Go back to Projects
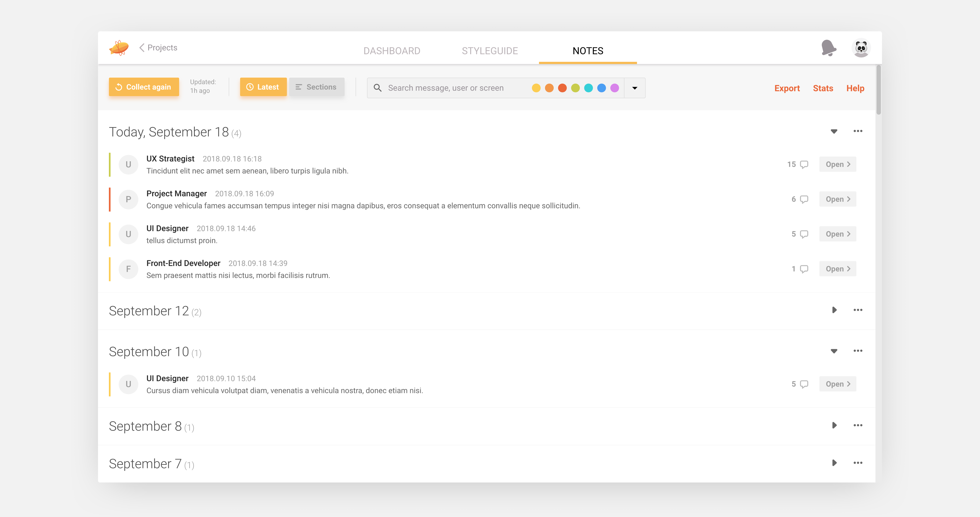The image size is (980, 517). [158, 48]
